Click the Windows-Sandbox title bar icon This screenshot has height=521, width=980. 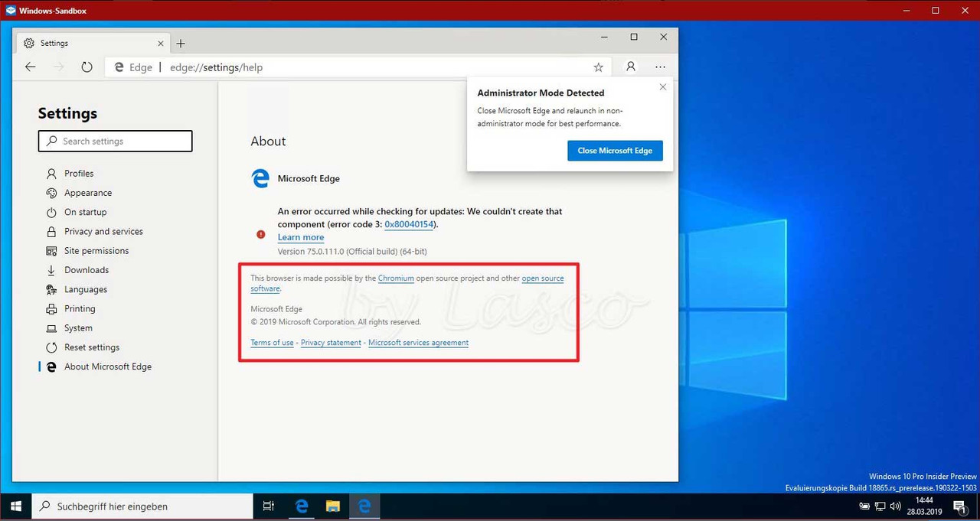[10, 11]
